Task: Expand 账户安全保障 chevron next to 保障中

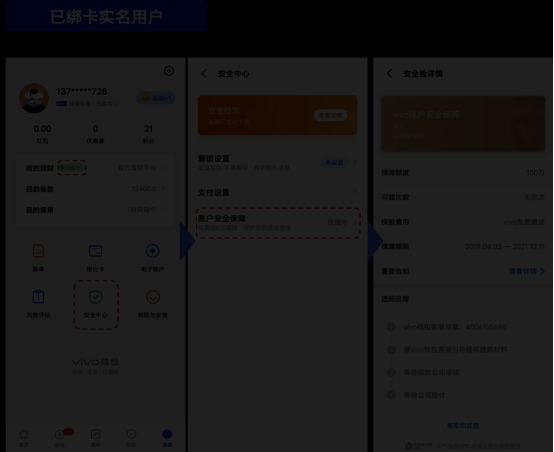Action: click(355, 222)
